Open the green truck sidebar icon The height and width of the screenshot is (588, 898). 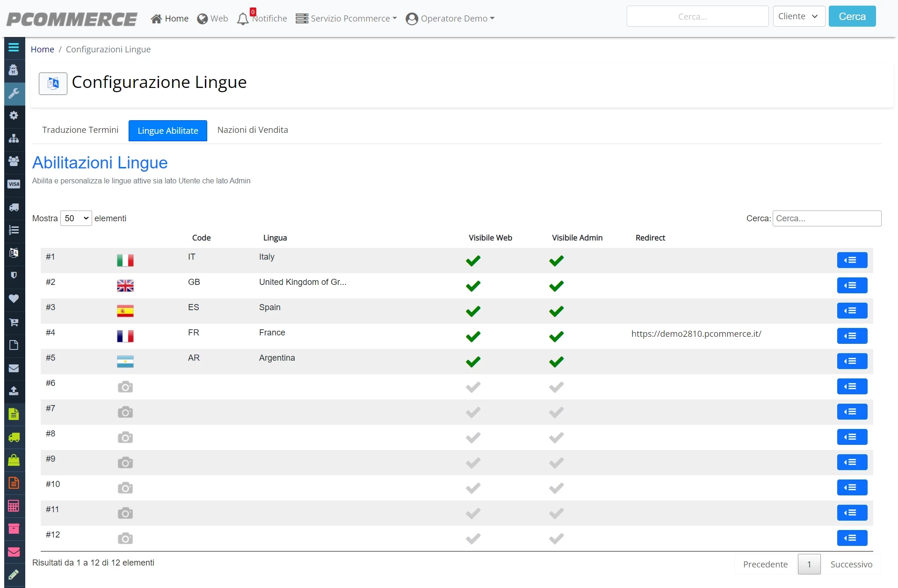pyautogui.click(x=14, y=437)
